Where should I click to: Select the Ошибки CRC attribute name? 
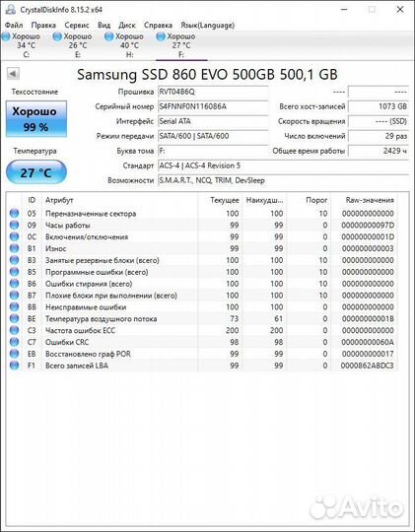67,342
